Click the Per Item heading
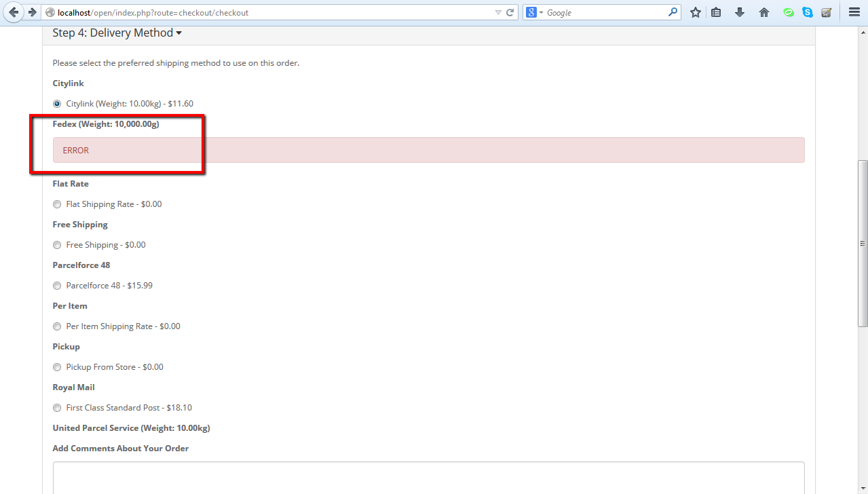Image resolution: width=868 pixels, height=494 pixels. point(70,306)
